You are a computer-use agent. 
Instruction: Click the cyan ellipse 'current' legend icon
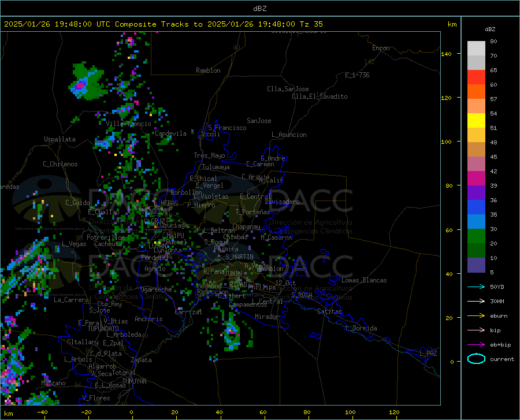[x=476, y=359]
